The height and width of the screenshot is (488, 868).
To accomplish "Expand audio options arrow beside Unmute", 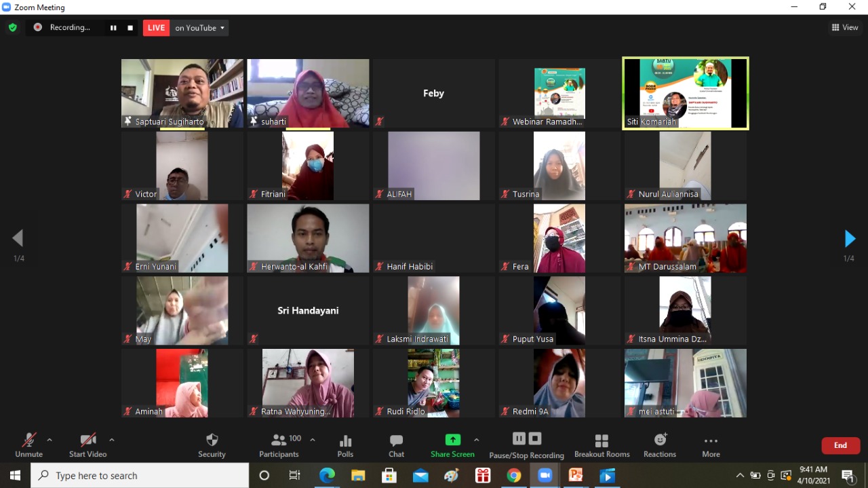I will point(50,440).
